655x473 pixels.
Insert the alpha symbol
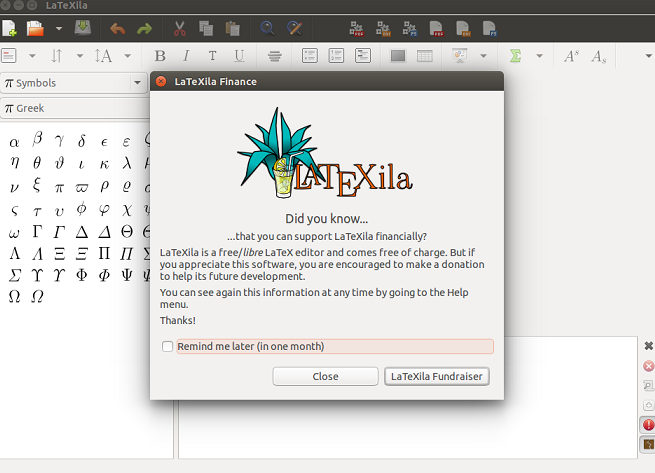tap(14, 142)
